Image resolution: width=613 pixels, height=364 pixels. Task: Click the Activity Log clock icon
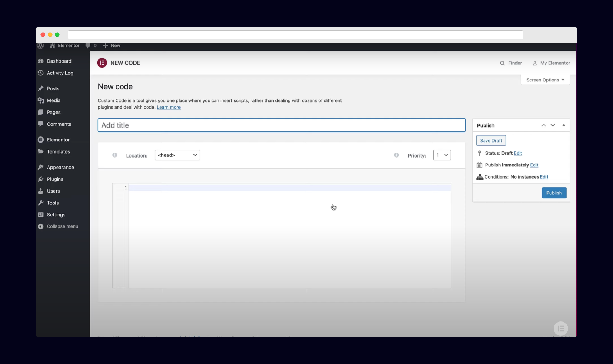pos(41,73)
